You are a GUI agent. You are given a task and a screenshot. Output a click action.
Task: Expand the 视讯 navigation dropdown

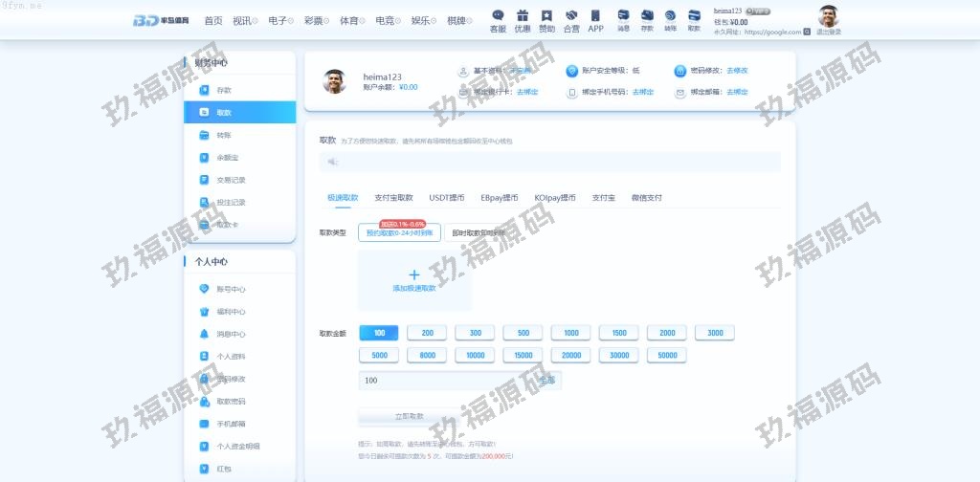click(245, 20)
